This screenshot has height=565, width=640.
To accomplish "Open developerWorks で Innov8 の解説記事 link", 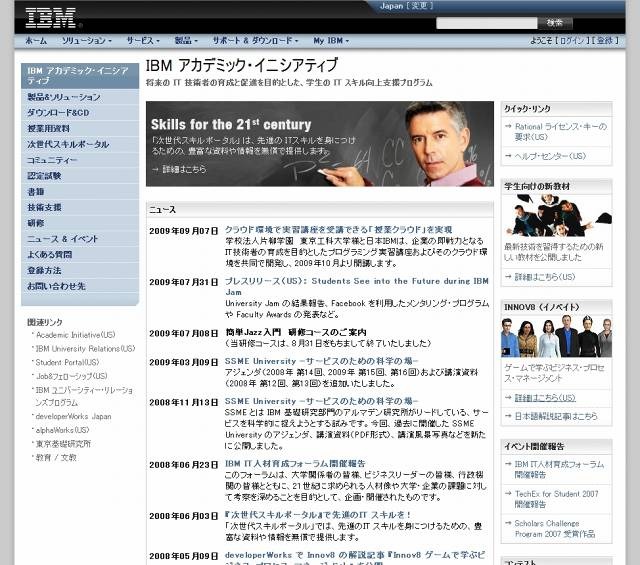I will click(x=355, y=558).
